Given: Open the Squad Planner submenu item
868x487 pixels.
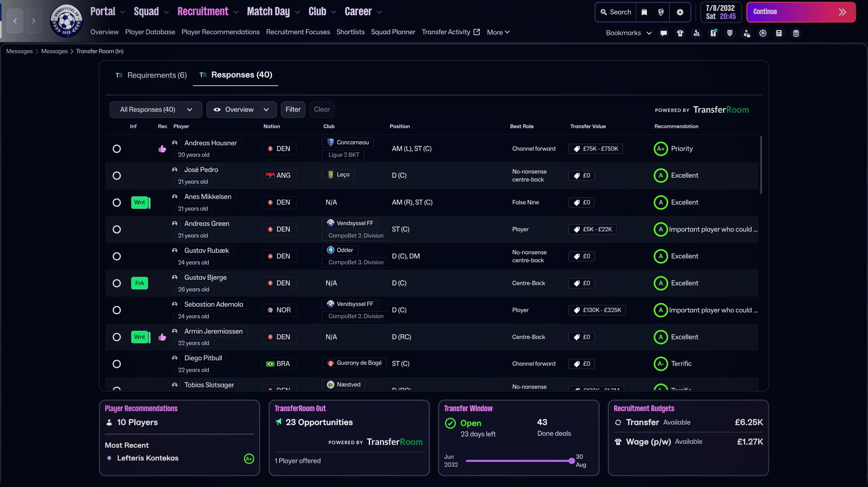Looking at the screenshot, I should (393, 32).
